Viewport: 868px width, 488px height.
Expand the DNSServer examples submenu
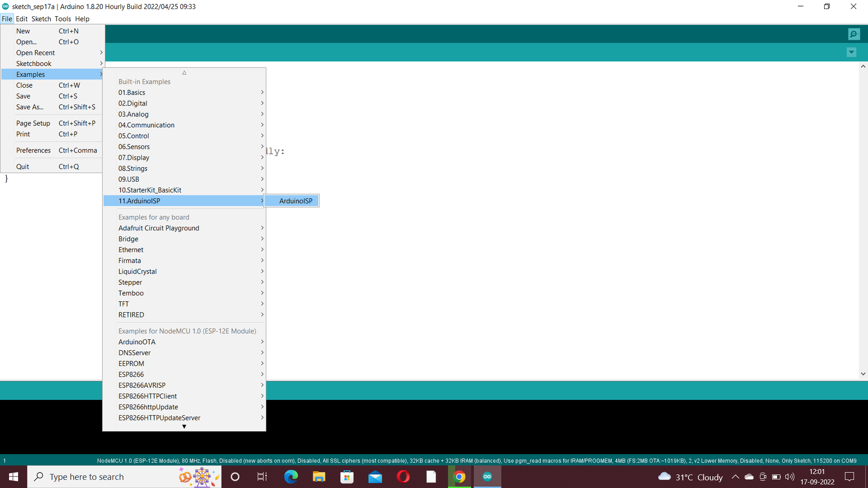pos(184,353)
